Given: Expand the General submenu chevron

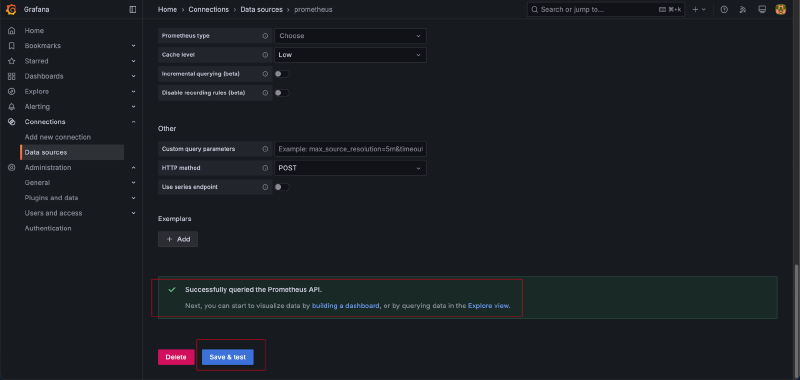Looking at the screenshot, I should point(133,183).
